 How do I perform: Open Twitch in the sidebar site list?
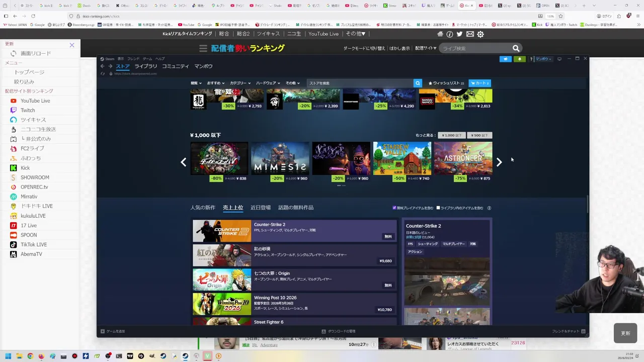click(28, 110)
